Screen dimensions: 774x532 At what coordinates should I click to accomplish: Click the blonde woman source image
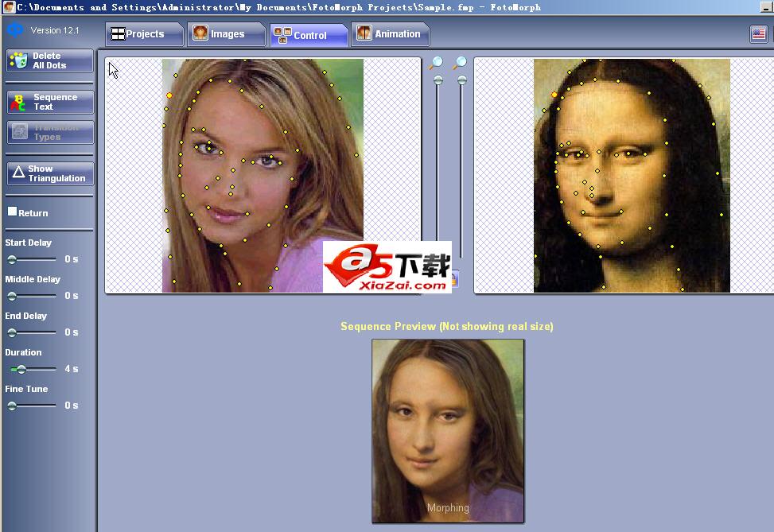click(263, 175)
